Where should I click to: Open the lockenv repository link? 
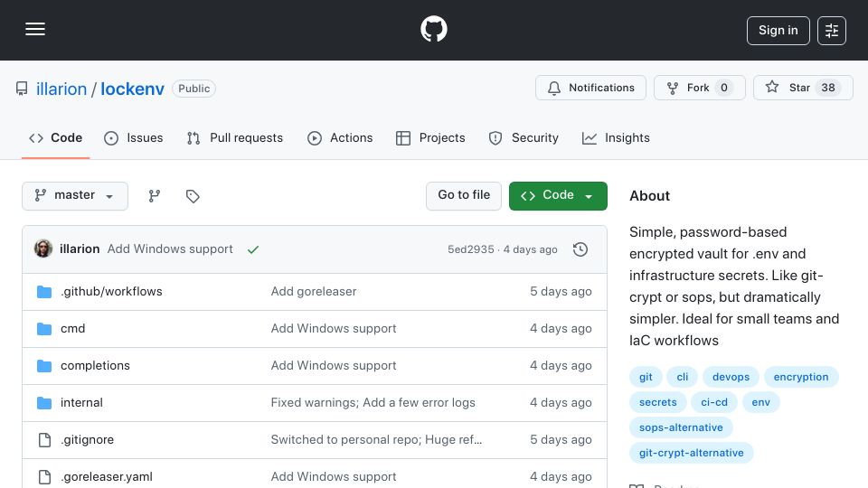click(x=132, y=89)
